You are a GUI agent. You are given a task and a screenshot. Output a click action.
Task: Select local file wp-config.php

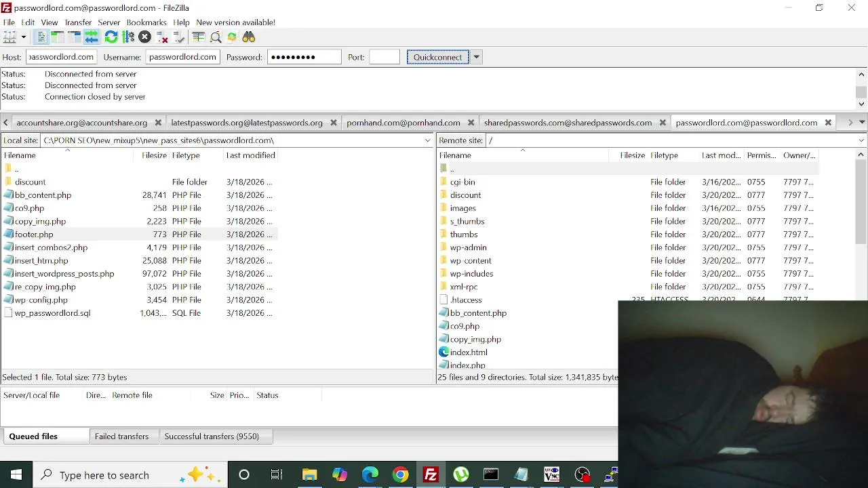pyautogui.click(x=41, y=300)
